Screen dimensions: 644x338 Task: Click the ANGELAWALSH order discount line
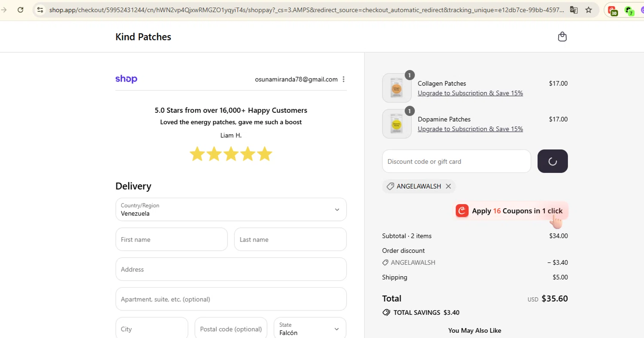(475, 263)
